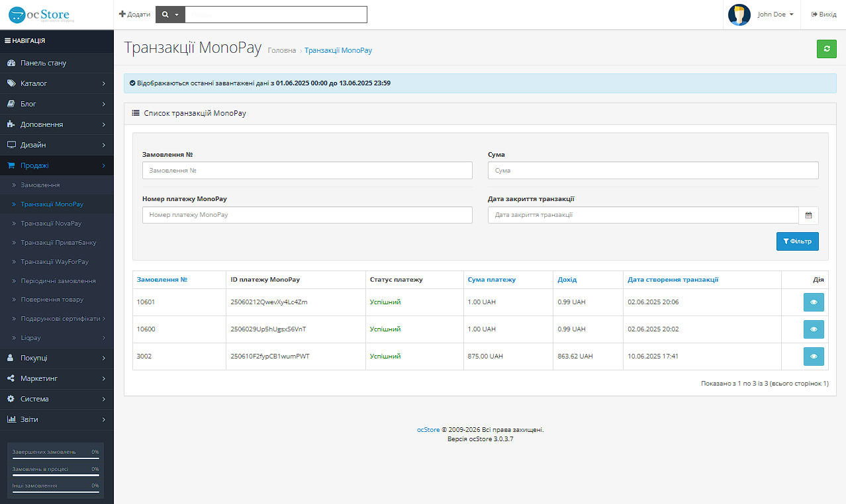View transaction details for order 10600

pyautogui.click(x=814, y=329)
